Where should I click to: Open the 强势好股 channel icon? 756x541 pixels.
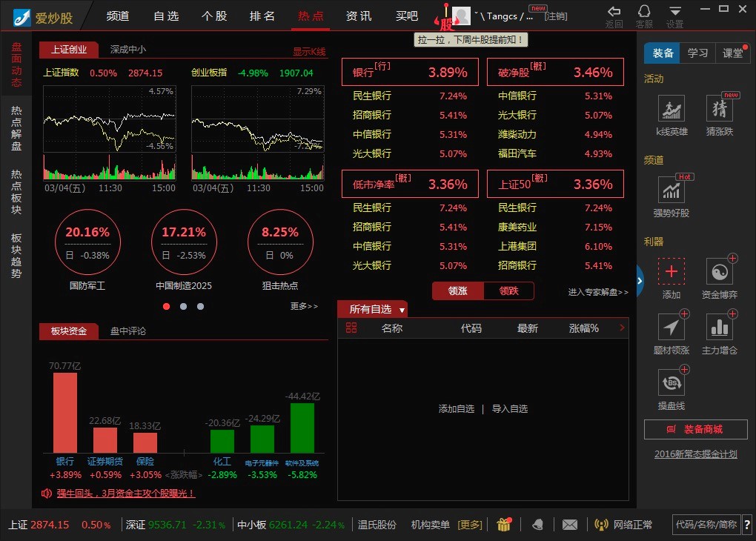tap(672, 190)
